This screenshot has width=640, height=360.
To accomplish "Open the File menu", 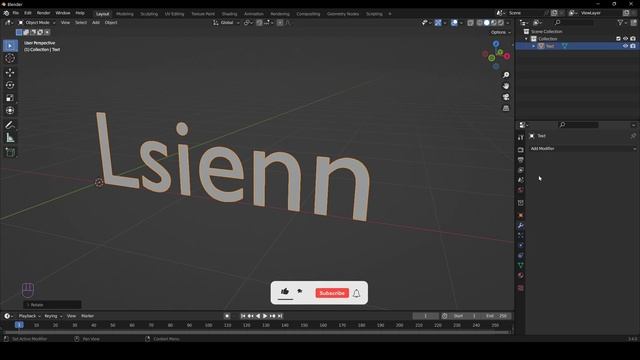I will (16, 13).
